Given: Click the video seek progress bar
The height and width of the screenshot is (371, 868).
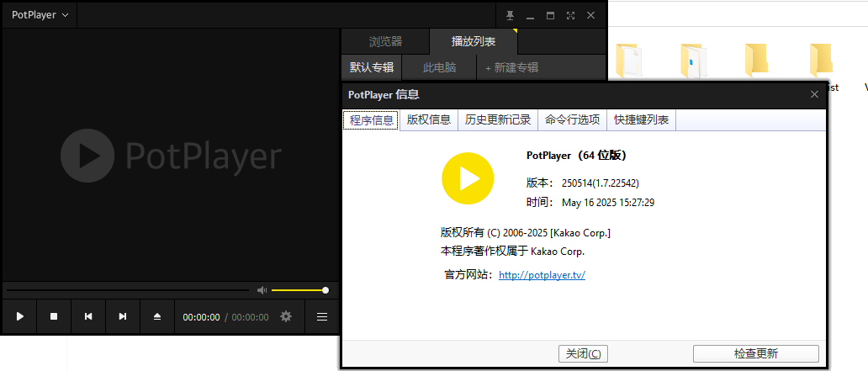Looking at the screenshot, I should click(126, 290).
